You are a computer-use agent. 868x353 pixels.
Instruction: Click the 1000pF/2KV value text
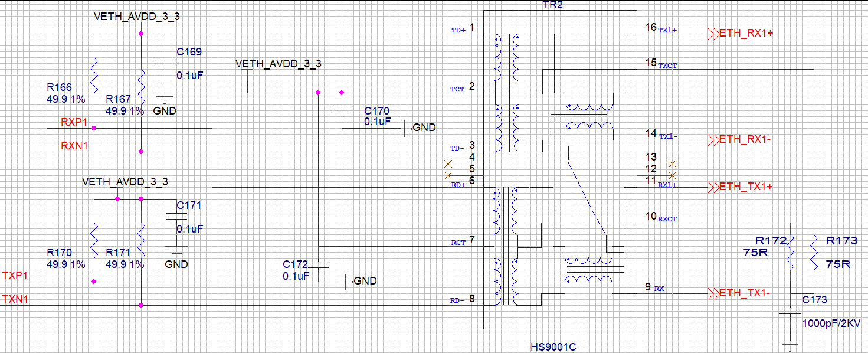tap(831, 323)
